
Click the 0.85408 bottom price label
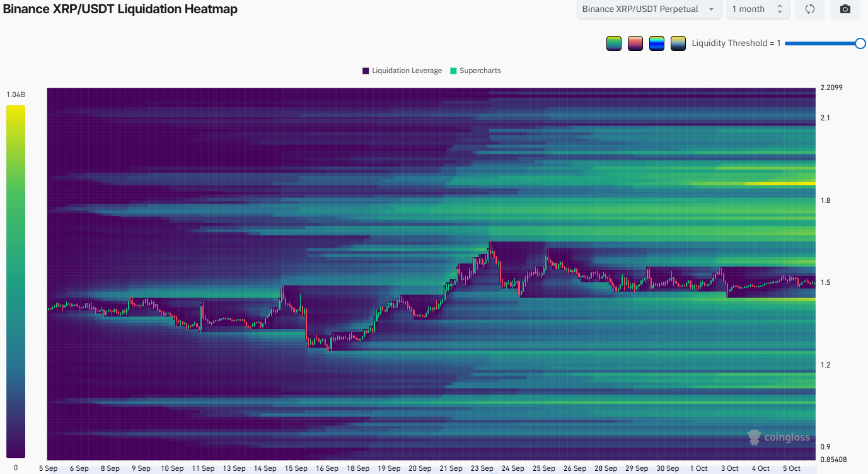[832, 459]
